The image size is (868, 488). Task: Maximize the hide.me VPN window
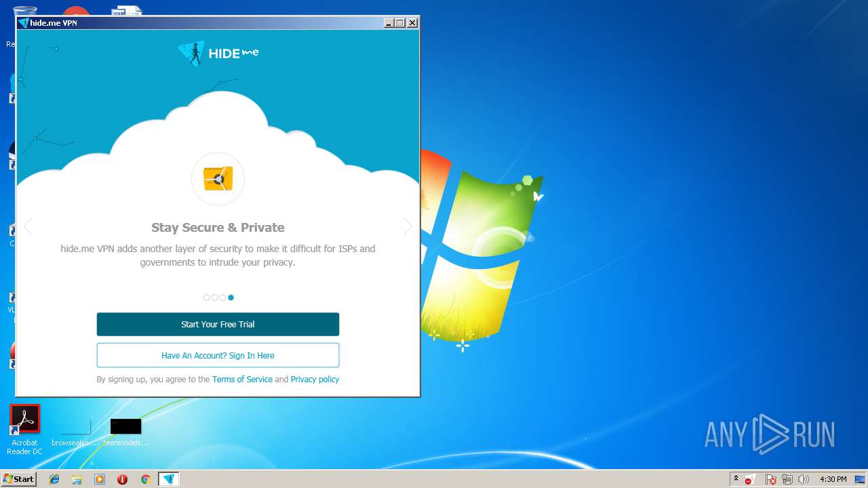400,23
